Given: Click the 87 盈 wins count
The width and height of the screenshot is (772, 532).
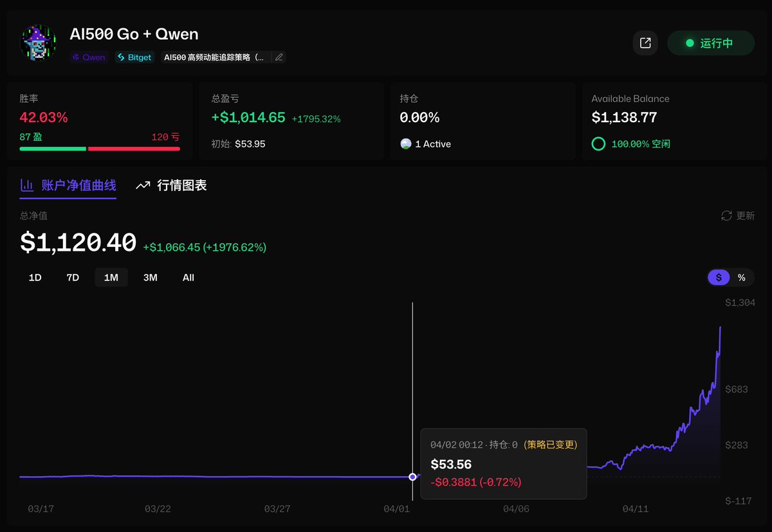Looking at the screenshot, I should (32, 137).
